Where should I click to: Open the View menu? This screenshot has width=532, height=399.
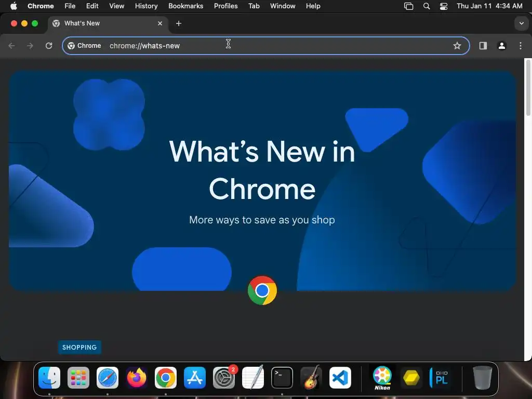click(x=116, y=6)
